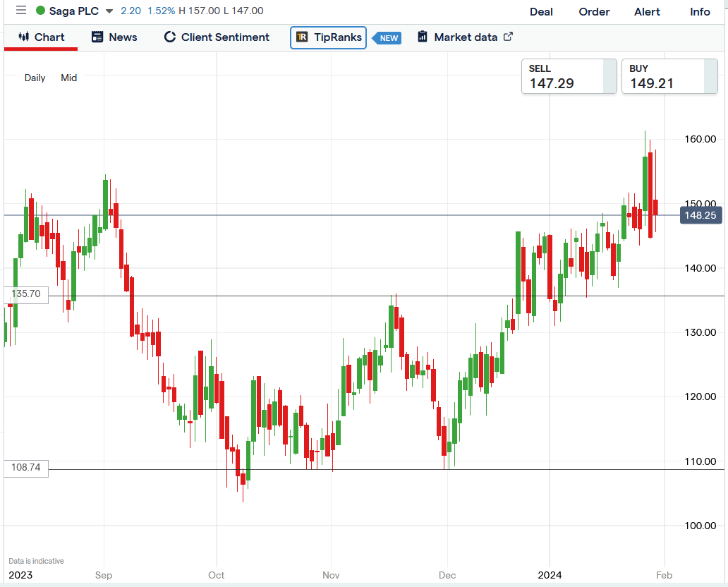728x587 pixels.
Task: Click the Feb date axis label
Action: (664, 575)
